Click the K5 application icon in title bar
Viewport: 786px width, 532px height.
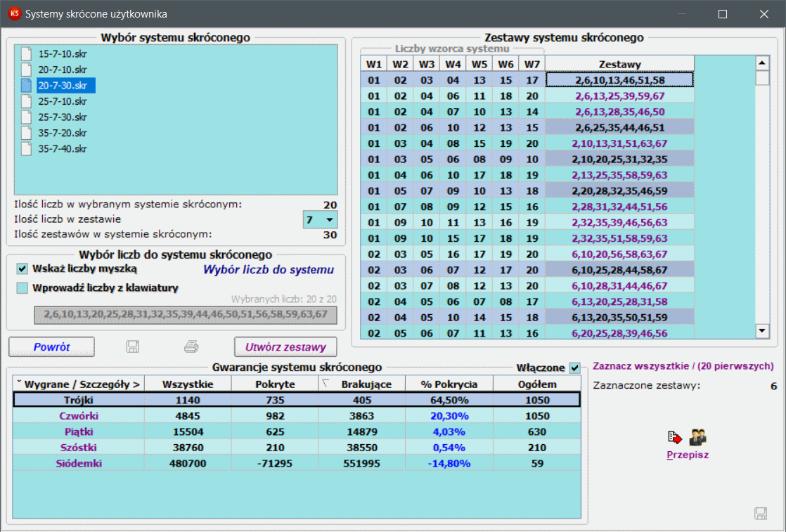15,14
